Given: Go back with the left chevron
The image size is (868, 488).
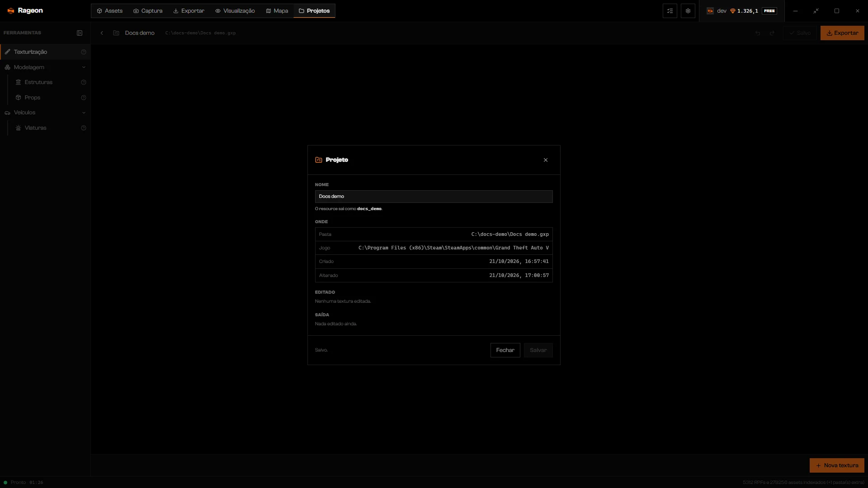Looking at the screenshot, I should point(102,33).
